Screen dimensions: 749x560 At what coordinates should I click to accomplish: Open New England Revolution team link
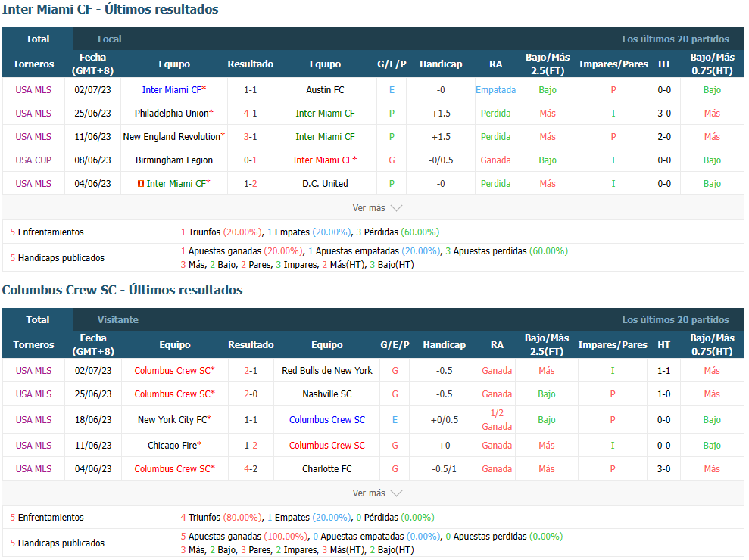click(174, 136)
